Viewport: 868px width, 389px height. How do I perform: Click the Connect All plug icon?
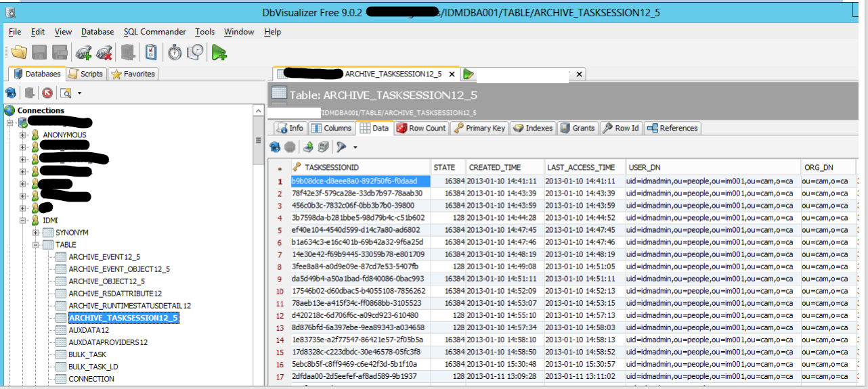84,52
